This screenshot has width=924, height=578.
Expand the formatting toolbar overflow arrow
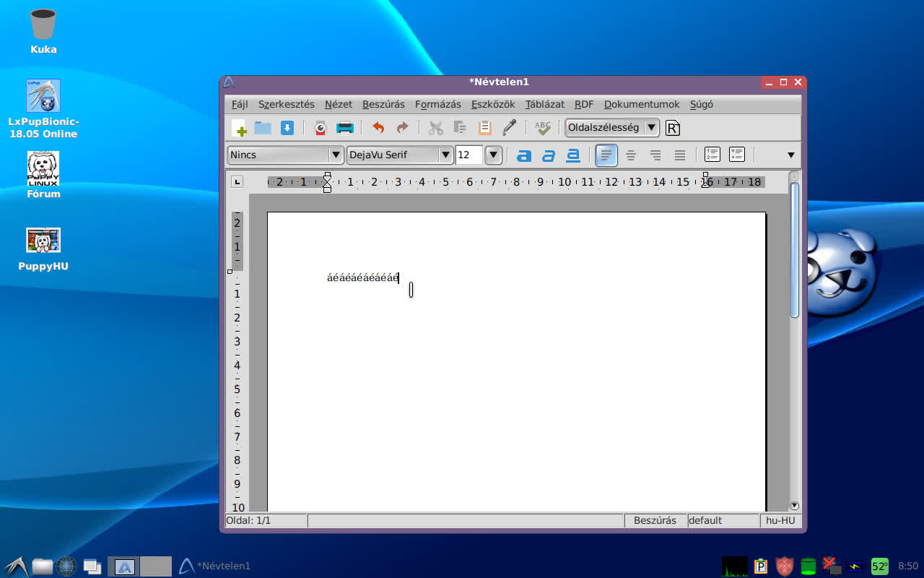[x=790, y=155]
